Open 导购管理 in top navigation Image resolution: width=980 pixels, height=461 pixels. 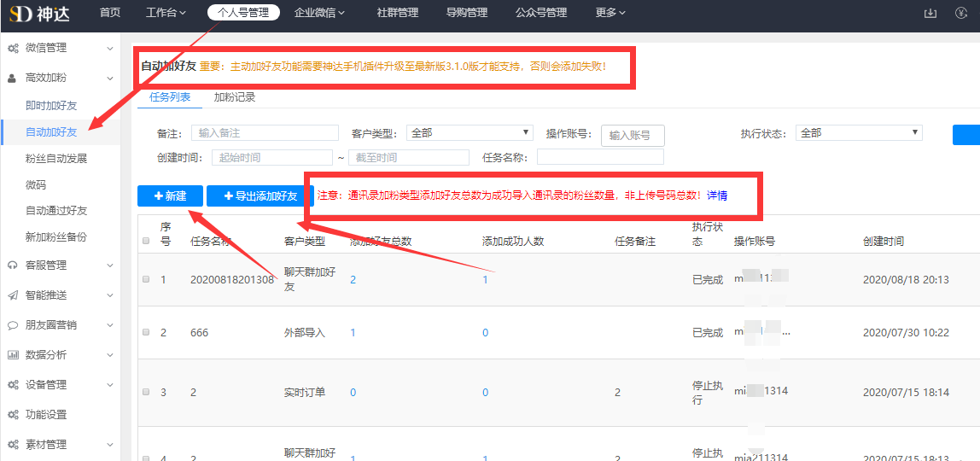[467, 13]
